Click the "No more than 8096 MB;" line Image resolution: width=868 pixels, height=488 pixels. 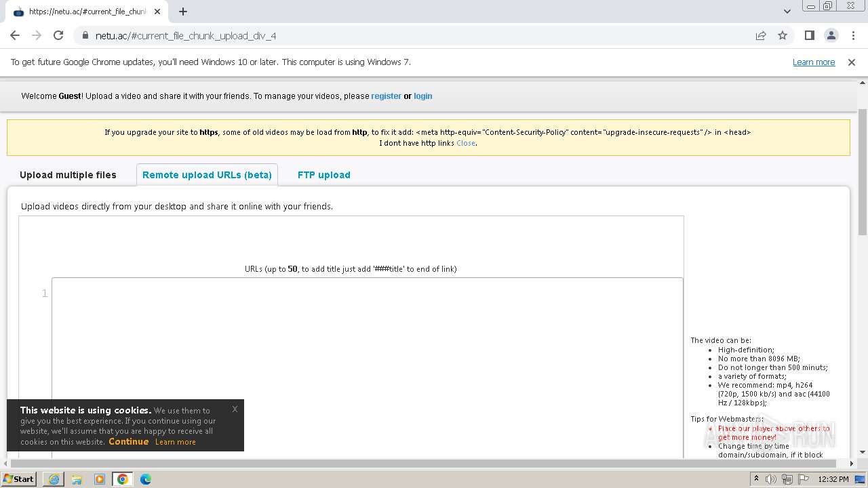[759, 359]
